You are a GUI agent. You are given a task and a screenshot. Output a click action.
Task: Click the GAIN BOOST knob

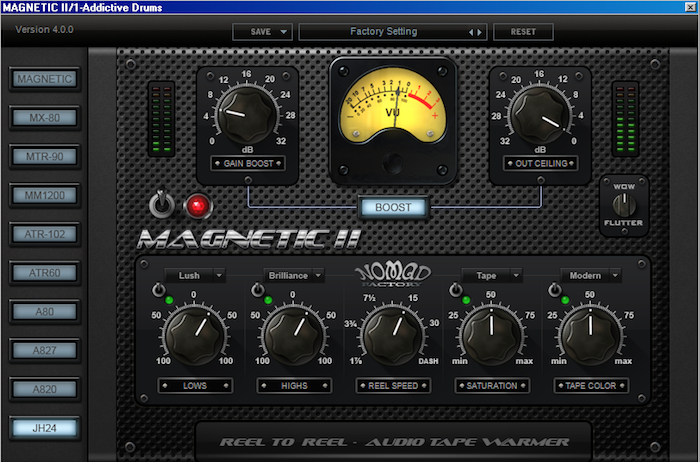pyautogui.click(x=247, y=114)
